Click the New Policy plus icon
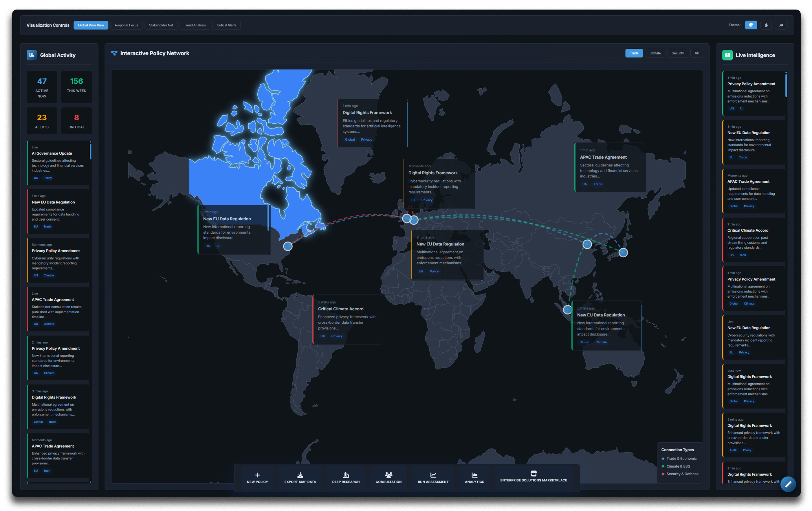Screen dimensions: 812x511 pos(257,475)
